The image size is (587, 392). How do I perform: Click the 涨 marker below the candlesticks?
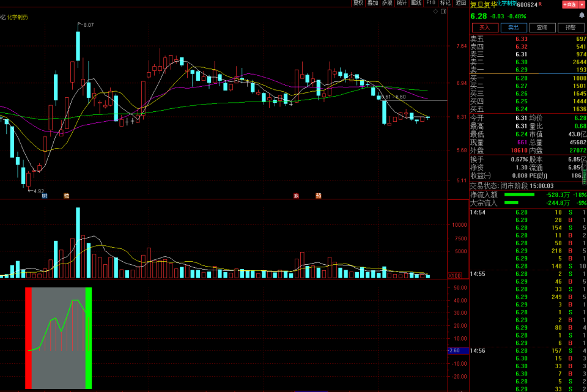click(296, 196)
